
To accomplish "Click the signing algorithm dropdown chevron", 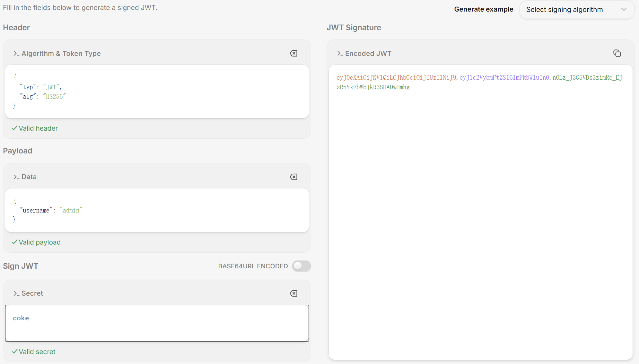I will 624,10.
